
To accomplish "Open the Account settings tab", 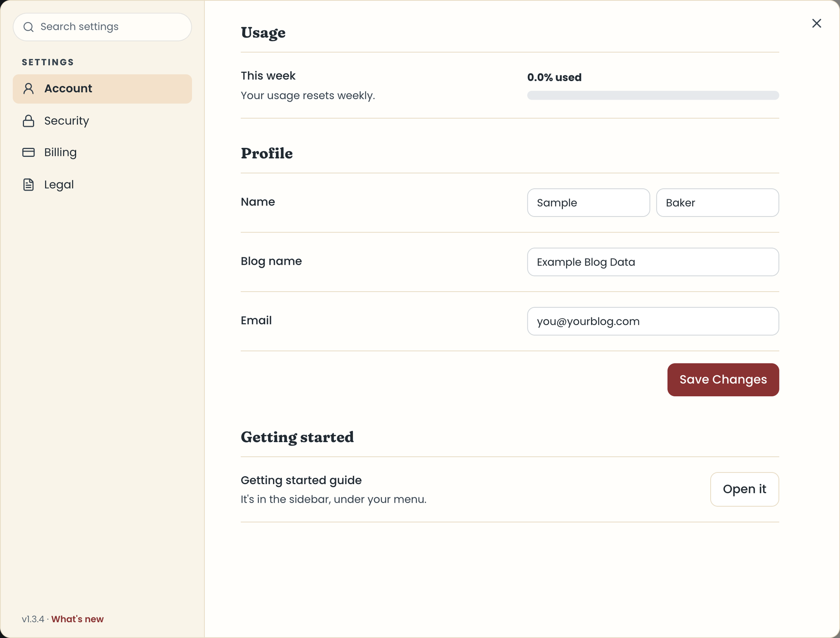I will point(102,89).
